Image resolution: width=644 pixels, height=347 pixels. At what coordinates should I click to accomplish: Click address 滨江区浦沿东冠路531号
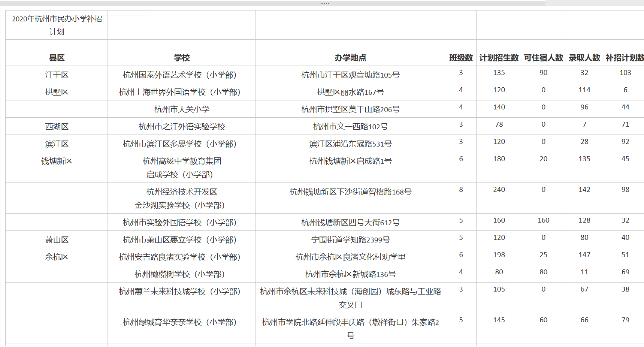click(350, 144)
